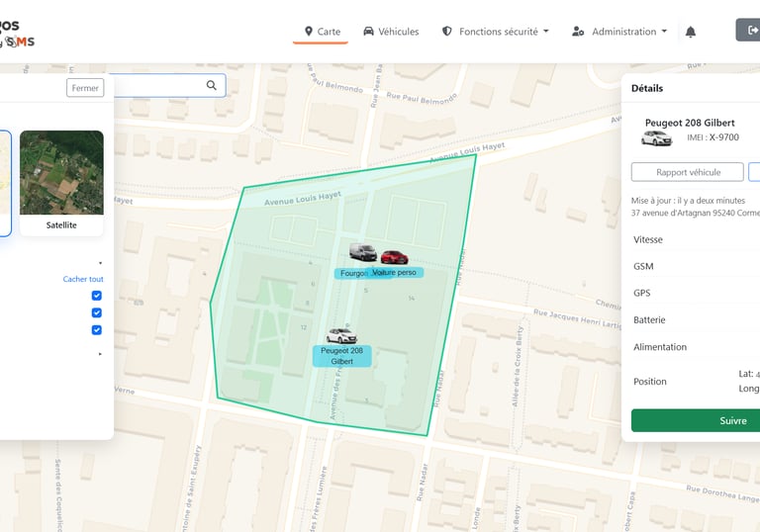The width and height of the screenshot is (760, 532).
Task: Click the car icon beside Véhicules
Action: click(368, 32)
